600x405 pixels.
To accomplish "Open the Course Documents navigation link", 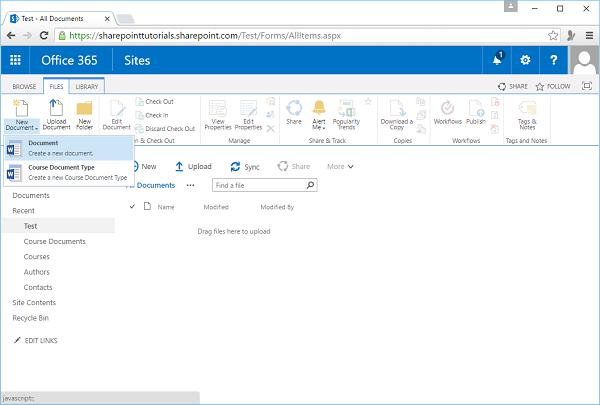I will [55, 242].
